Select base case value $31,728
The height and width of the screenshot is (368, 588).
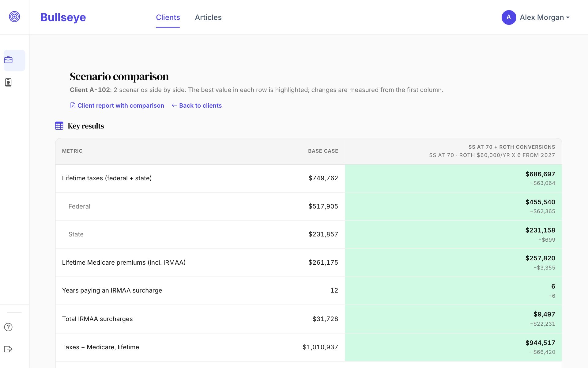(x=325, y=319)
